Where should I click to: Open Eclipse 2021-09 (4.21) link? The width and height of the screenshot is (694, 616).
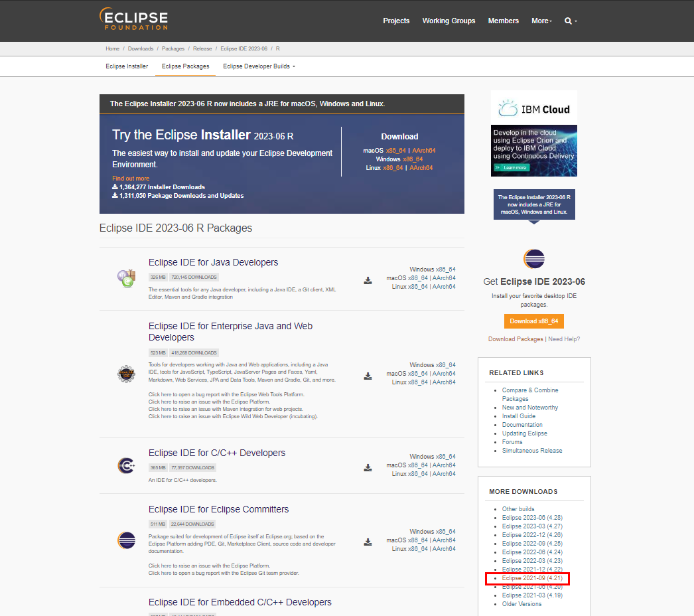[532, 578]
